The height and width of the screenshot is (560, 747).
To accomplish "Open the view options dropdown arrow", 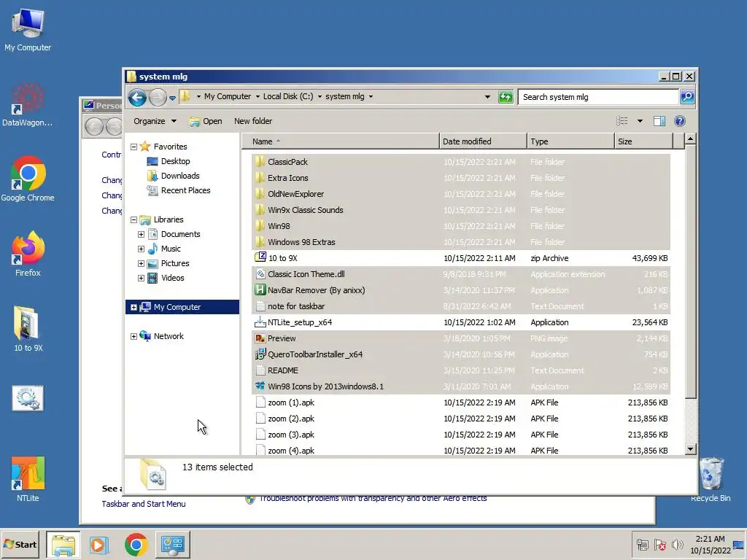I will click(x=640, y=121).
